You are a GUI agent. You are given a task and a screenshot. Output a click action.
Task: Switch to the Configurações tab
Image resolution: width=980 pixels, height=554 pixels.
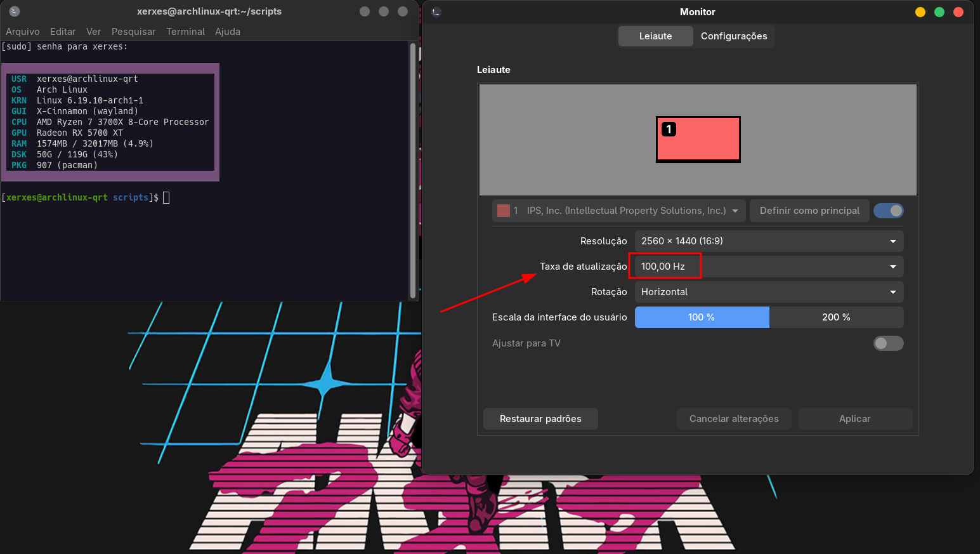[733, 36]
